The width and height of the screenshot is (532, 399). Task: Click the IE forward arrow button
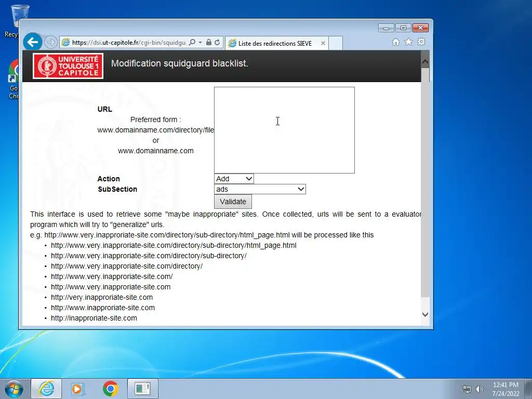pyautogui.click(x=50, y=42)
